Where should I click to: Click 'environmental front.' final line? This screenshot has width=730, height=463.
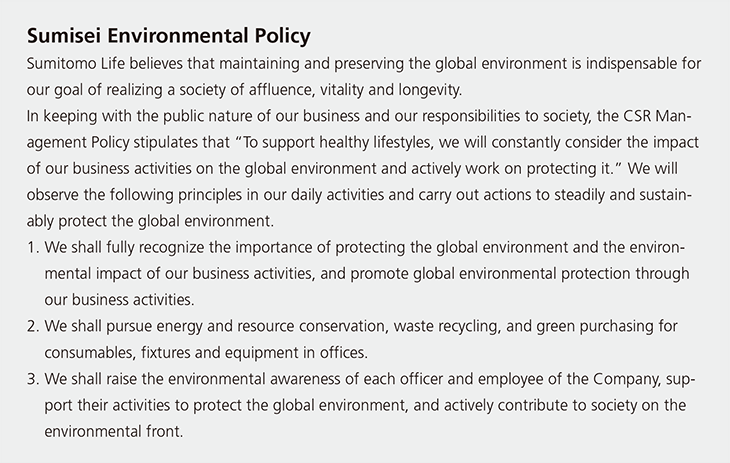click(x=114, y=431)
